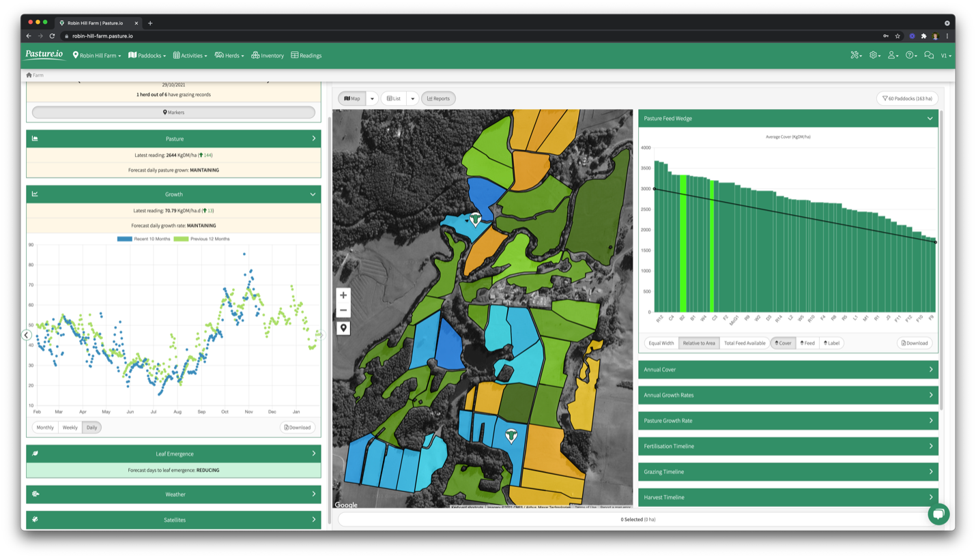Expand the Pasture Growth Rate report

click(x=788, y=421)
